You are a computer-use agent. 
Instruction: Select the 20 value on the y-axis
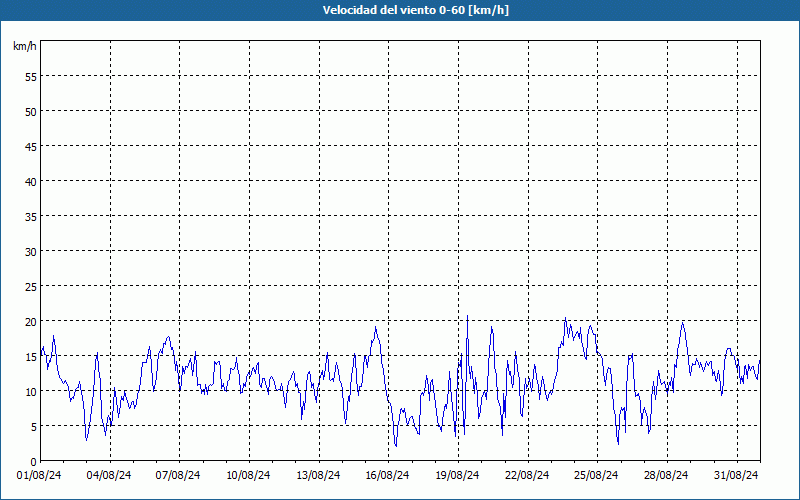pyautogui.click(x=31, y=321)
